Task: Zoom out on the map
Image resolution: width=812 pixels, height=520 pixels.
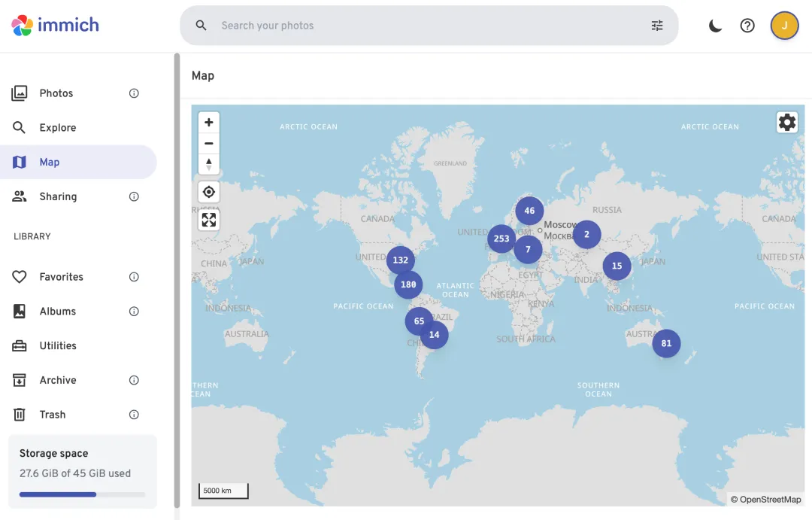Action: [x=209, y=143]
